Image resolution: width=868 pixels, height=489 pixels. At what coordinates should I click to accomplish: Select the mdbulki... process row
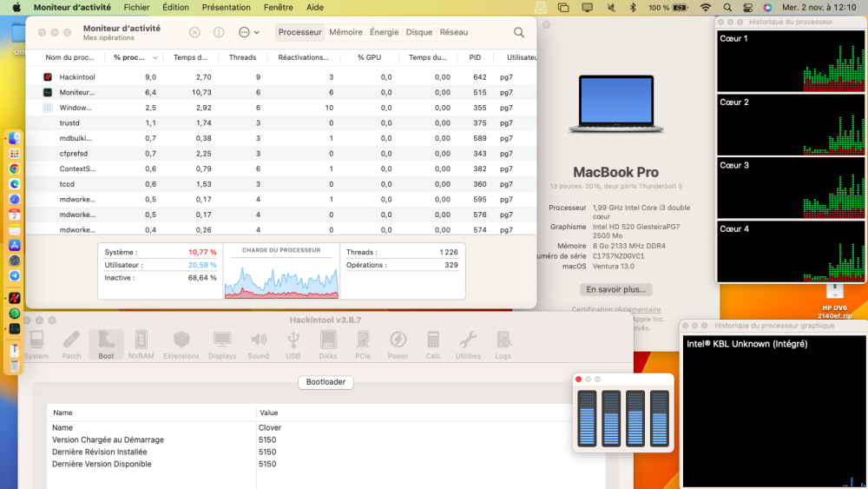[x=281, y=138]
